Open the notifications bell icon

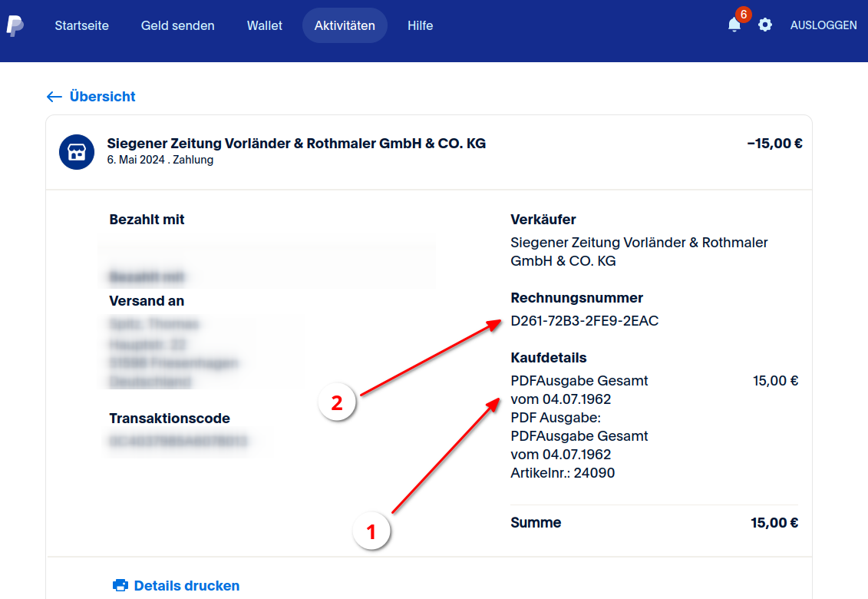(x=734, y=25)
